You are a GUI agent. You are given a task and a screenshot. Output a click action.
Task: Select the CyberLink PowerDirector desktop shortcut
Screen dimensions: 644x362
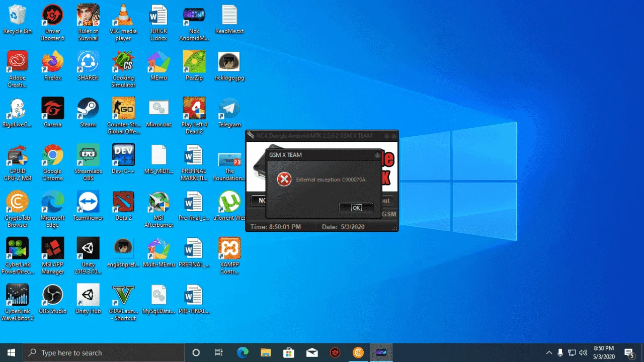click(18, 257)
